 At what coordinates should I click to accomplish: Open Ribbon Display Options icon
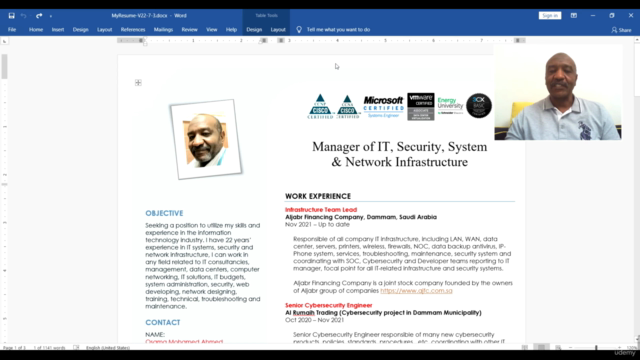tap(573, 16)
